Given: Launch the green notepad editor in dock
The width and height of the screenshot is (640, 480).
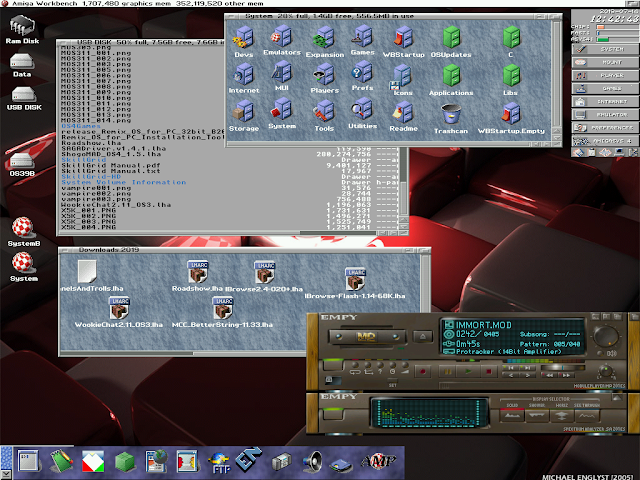Looking at the screenshot, I should [61, 461].
